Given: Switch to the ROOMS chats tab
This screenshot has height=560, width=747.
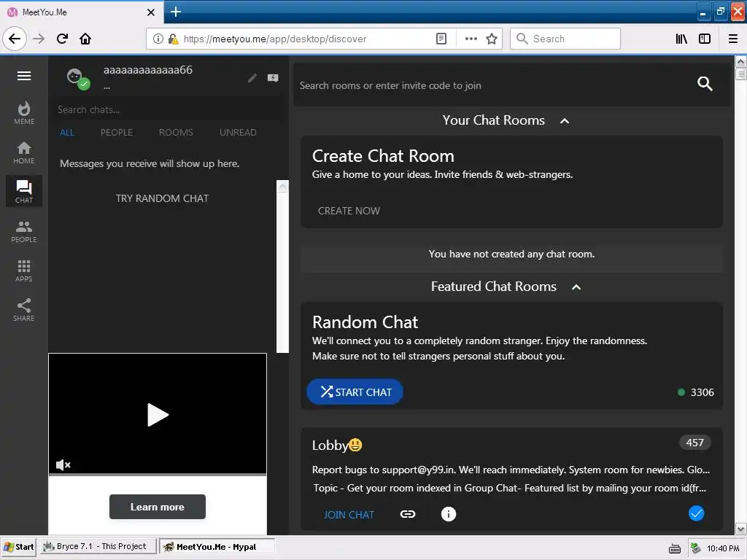Looking at the screenshot, I should pos(176,133).
